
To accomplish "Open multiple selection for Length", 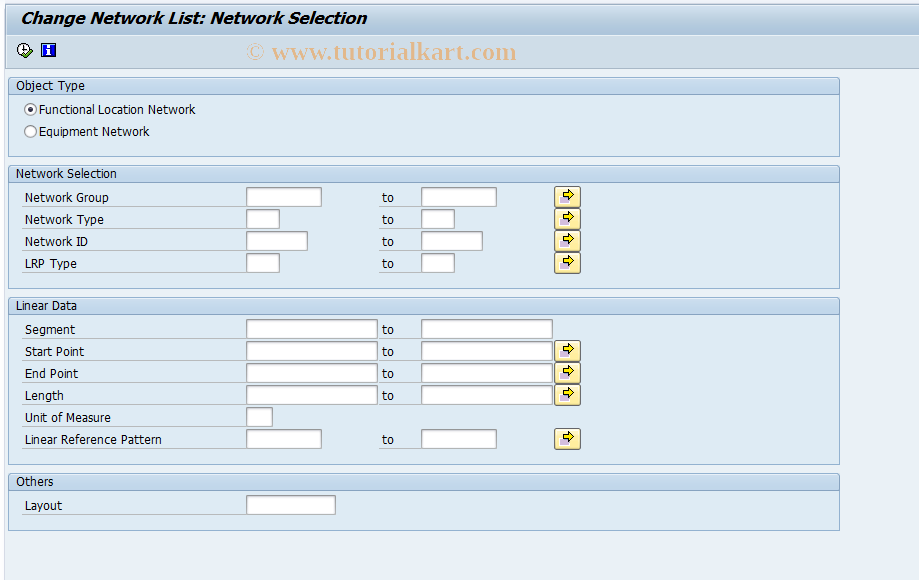I will pyautogui.click(x=566, y=394).
